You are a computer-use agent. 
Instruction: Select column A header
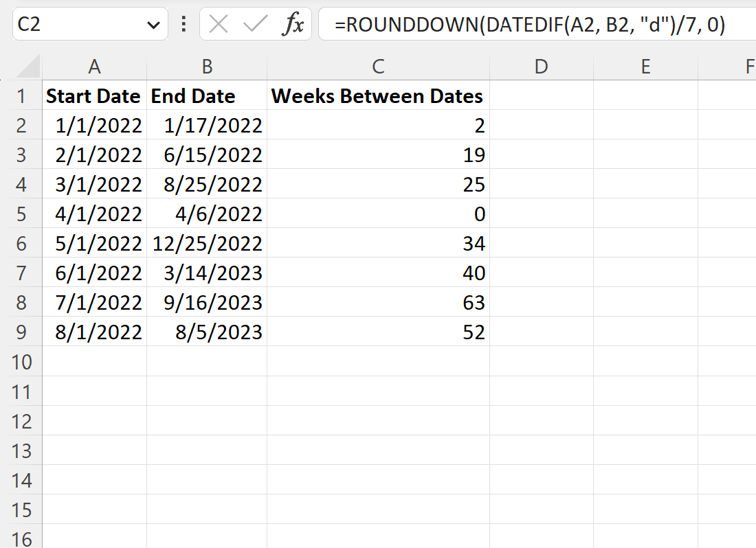click(x=94, y=67)
